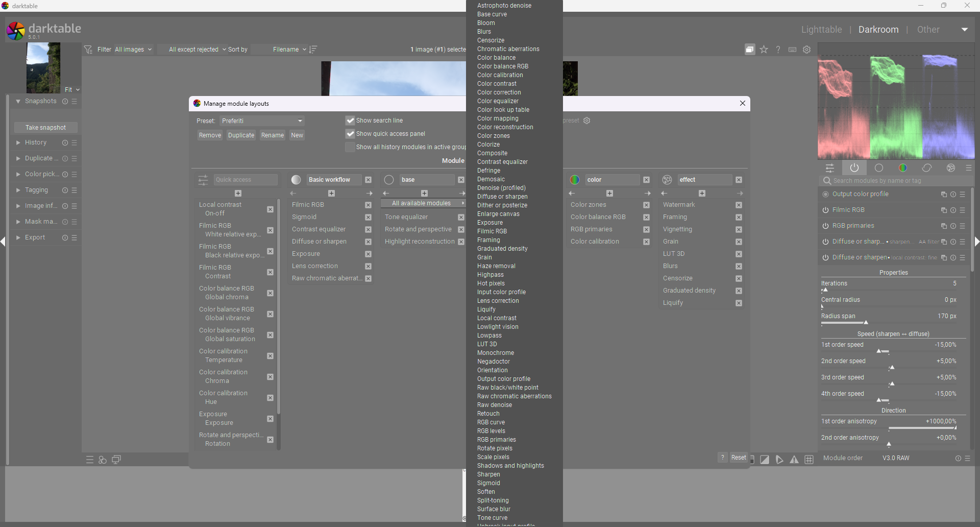Switch to Other view
Viewport: 980px width, 527px height.
click(x=928, y=30)
